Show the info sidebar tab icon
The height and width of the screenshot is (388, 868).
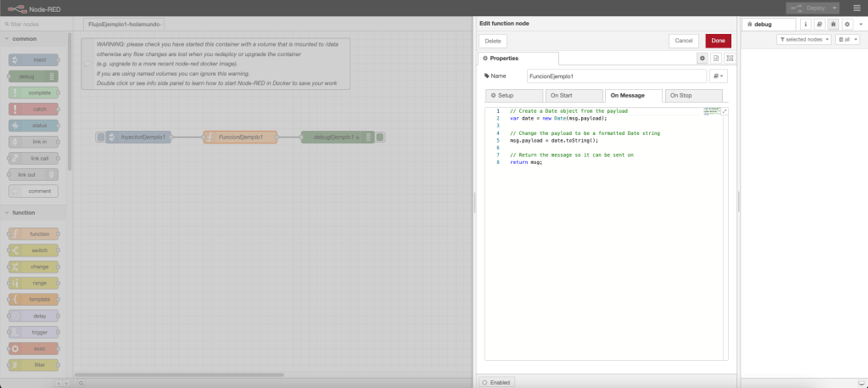806,25
